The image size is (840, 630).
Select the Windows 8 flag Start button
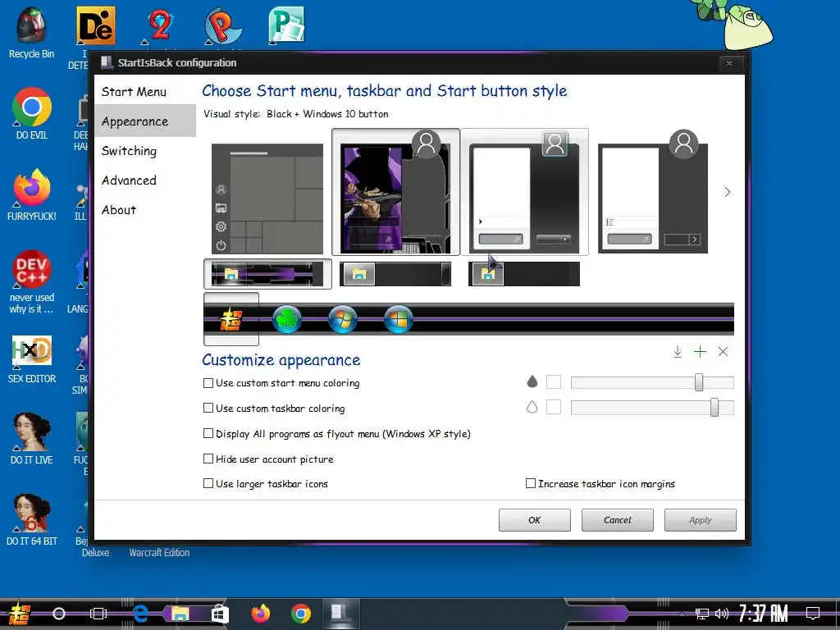tap(399, 319)
